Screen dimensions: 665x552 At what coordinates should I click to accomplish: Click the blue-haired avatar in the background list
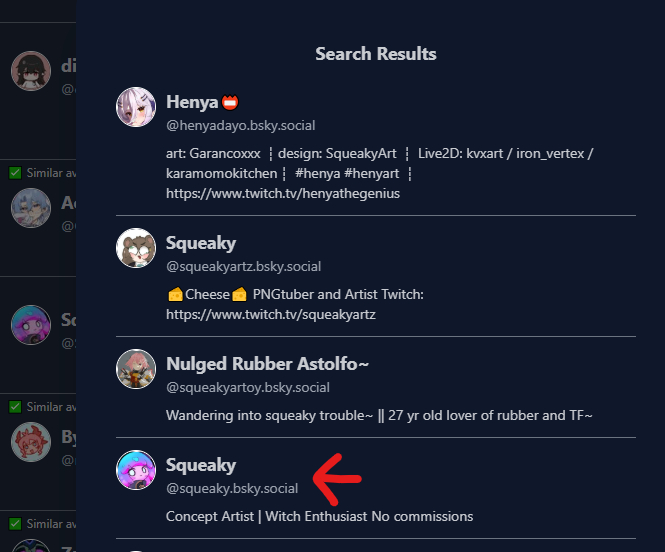tap(30, 207)
